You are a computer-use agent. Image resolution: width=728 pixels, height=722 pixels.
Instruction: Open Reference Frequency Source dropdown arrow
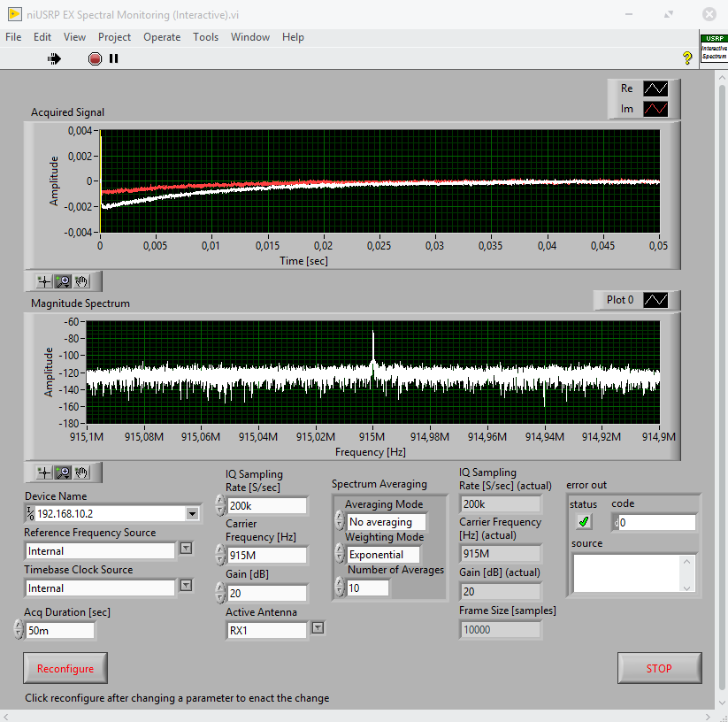186,549
